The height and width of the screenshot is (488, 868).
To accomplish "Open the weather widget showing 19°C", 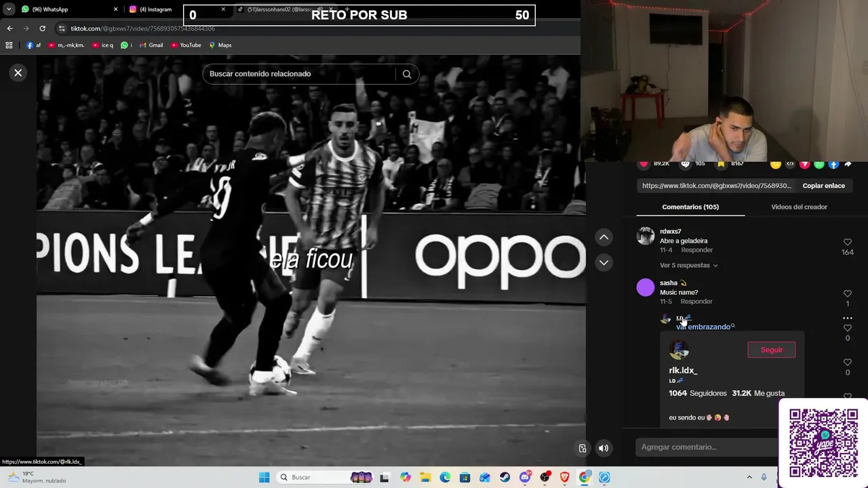I will pyautogui.click(x=37, y=477).
